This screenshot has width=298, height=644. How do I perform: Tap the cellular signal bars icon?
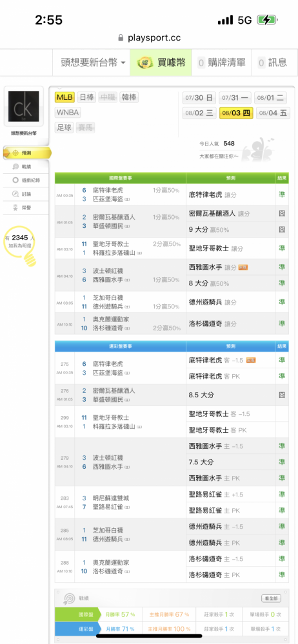(225, 20)
